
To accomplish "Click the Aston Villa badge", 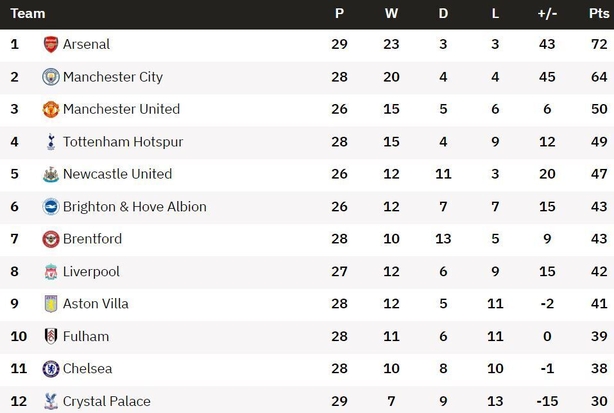I will point(51,304).
